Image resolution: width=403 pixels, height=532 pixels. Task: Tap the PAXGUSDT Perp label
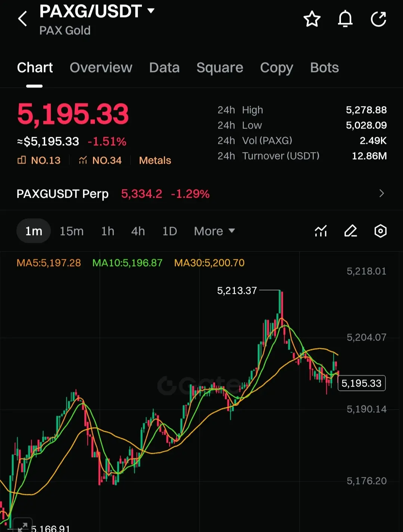click(62, 194)
